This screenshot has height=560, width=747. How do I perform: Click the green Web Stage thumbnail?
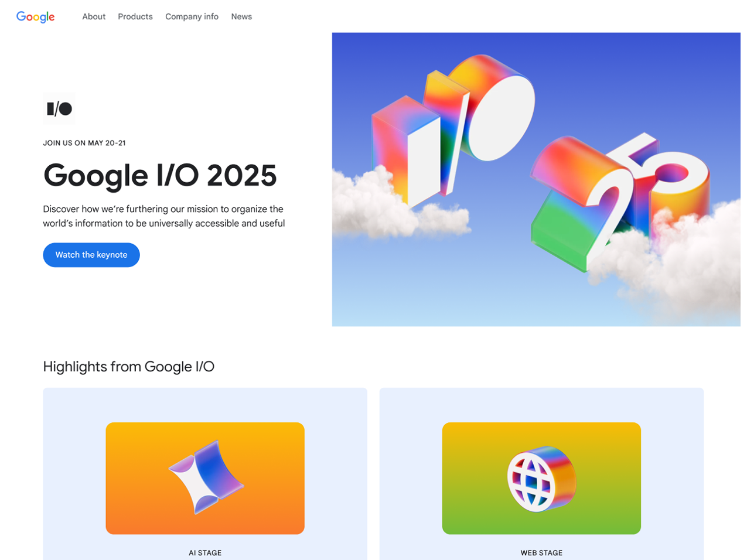tap(541, 478)
